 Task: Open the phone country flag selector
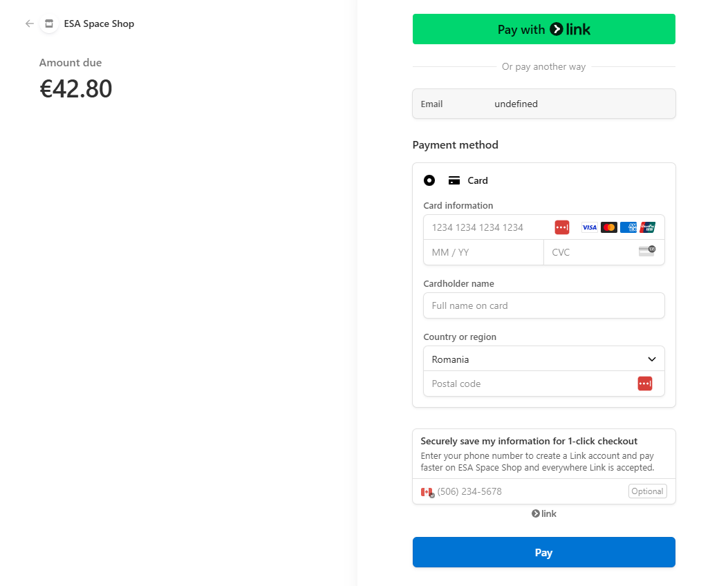coord(427,492)
